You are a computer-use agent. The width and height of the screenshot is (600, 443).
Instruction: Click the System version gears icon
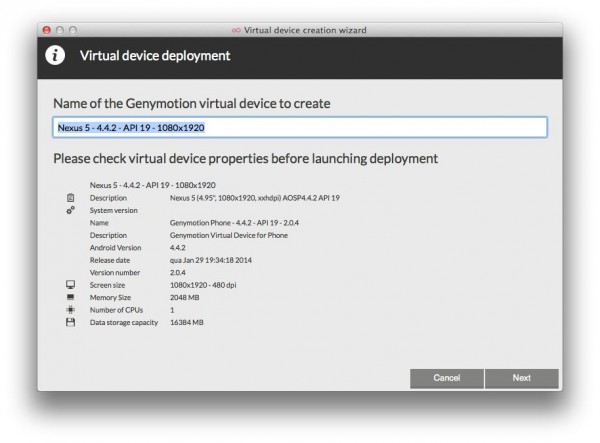click(x=70, y=210)
